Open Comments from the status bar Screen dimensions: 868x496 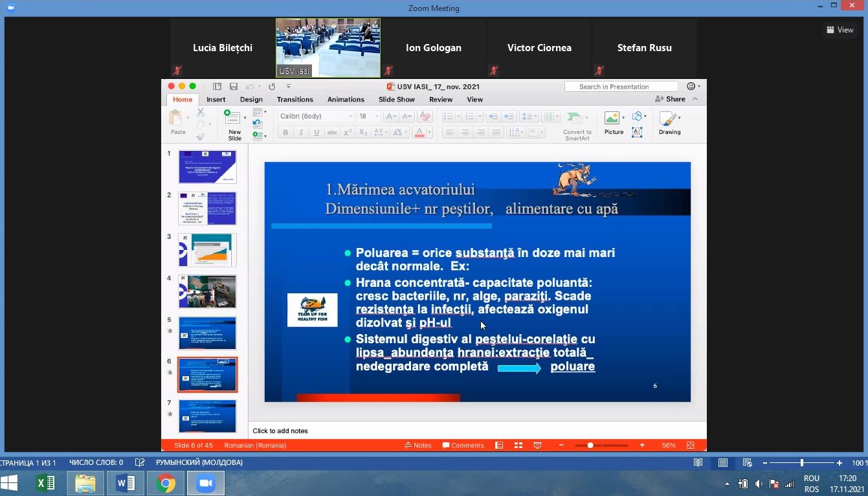tap(463, 445)
